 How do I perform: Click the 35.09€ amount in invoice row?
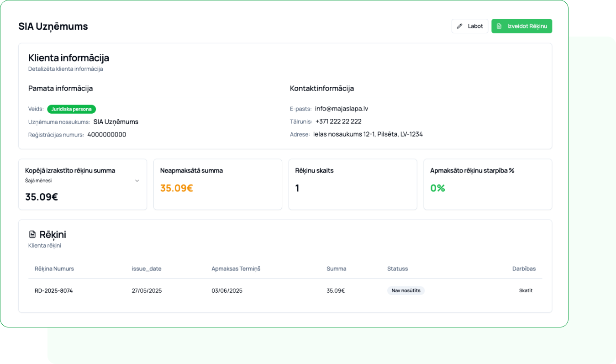(x=336, y=290)
